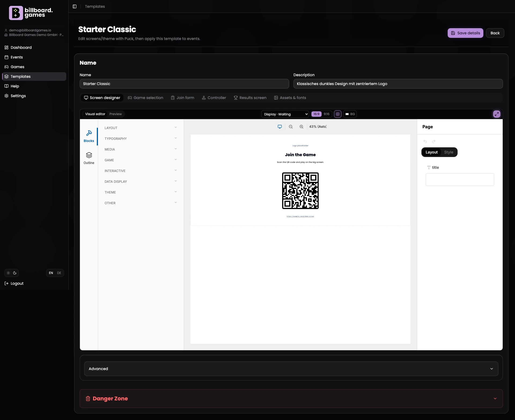Screen dimensions: 515x420
Task: Switch aspect ratio to 9:16
Action: 326,114
